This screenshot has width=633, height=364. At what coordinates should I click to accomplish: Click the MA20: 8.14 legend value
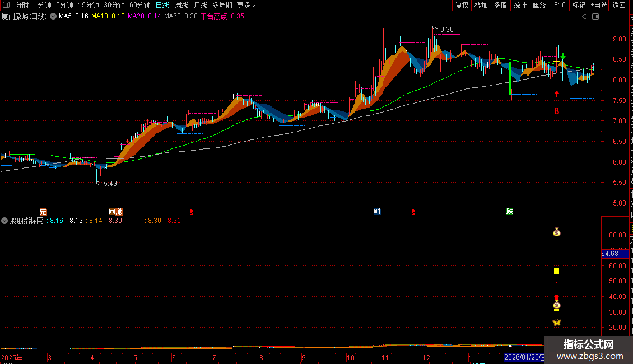(144, 17)
